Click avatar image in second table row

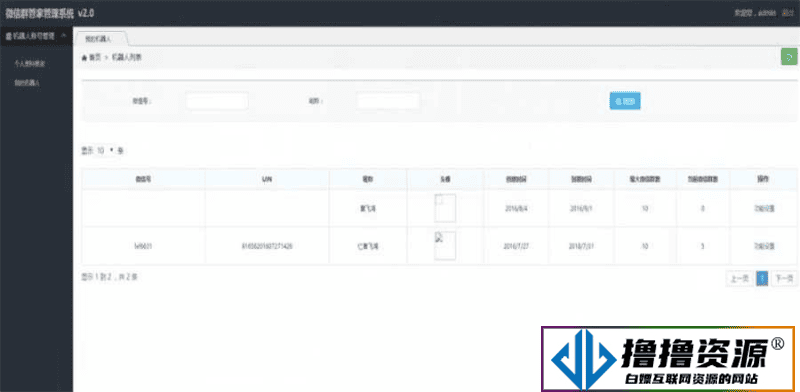(x=445, y=246)
